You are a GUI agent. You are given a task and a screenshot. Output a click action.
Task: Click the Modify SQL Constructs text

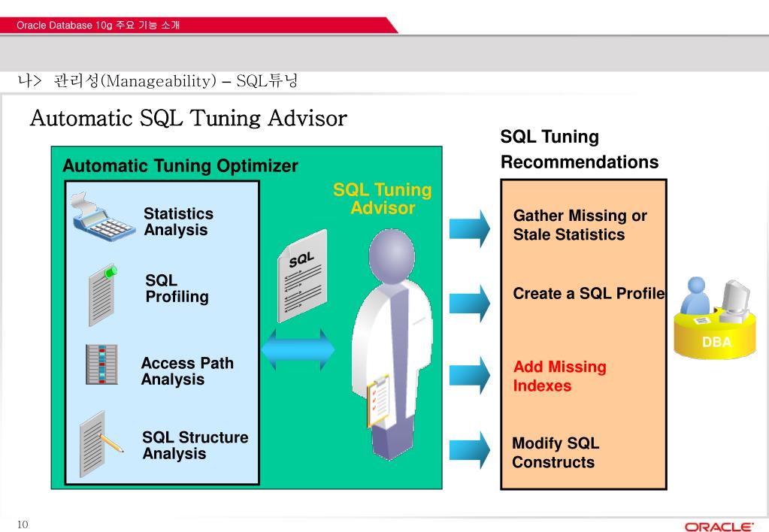coord(556,452)
